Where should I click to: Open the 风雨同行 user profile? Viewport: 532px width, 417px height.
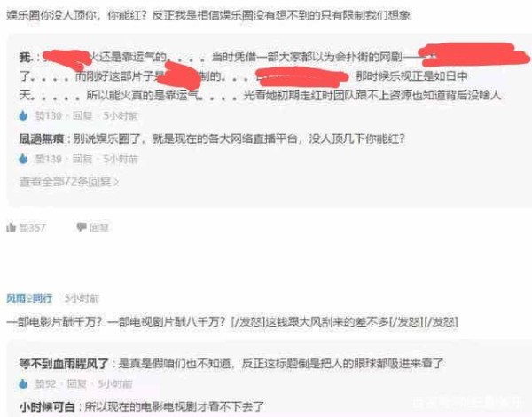coord(29,298)
